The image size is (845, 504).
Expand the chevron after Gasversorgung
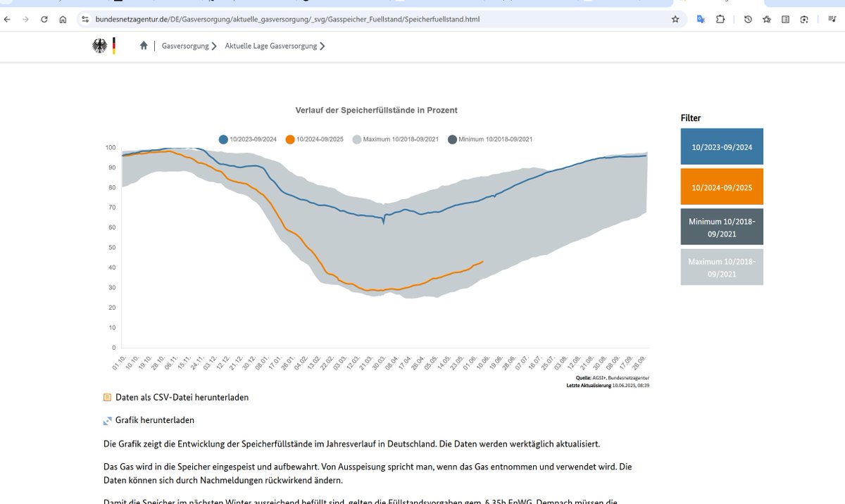click(214, 46)
